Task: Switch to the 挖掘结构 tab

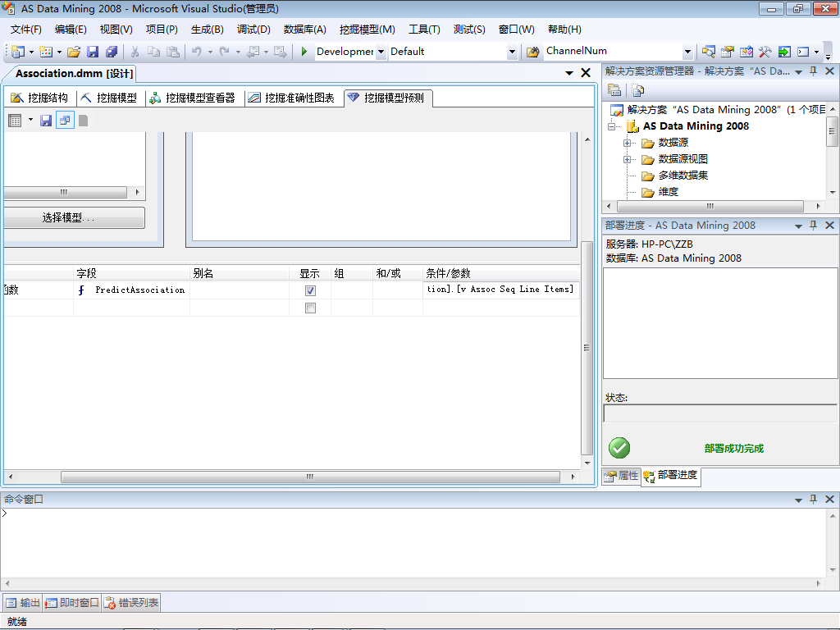Action: [x=40, y=98]
